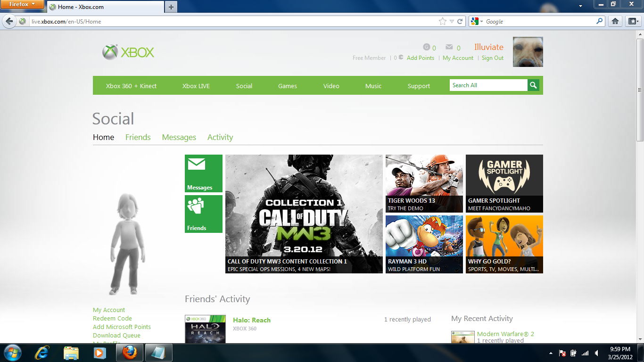644x362 pixels.
Task: Go back with the browser Back arrow
Action: (x=9, y=21)
